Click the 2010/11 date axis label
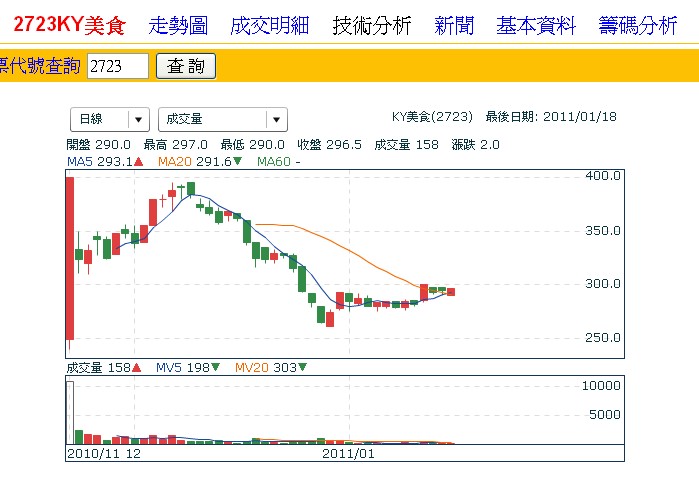Image resolution: width=699 pixels, height=481 pixels. pyautogui.click(x=93, y=454)
